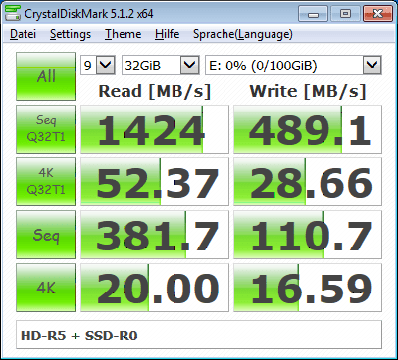The height and width of the screenshot is (360, 398).
Task: Run all benchmarks with All button
Action: [46, 76]
